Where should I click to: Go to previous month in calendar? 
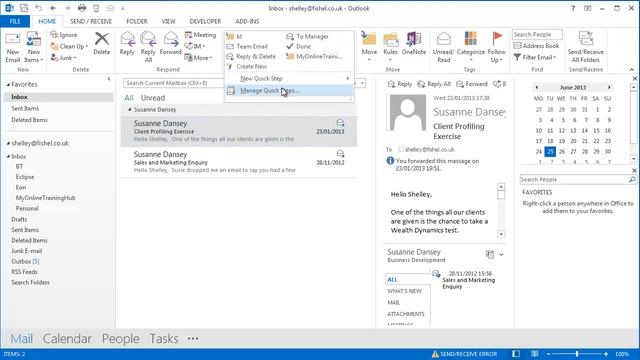[537, 87]
